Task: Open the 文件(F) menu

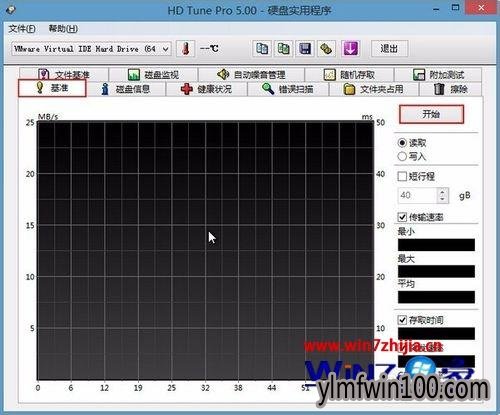Action: [x=22, y=29]
